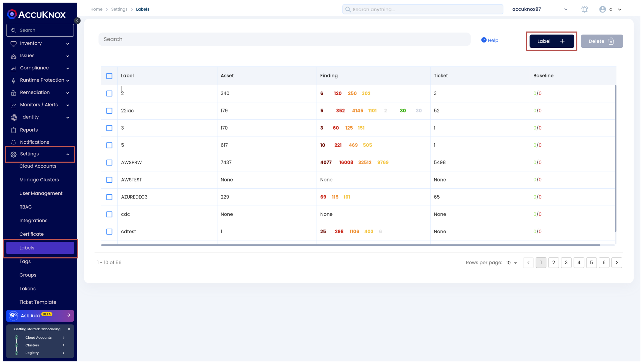Click the Ask Ada arrow

pos(69,315)
